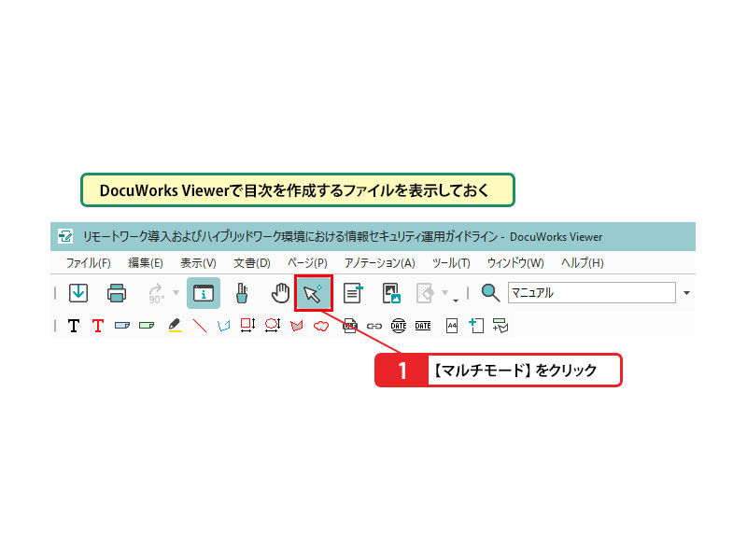Select the blue sticky note tool
This screenshot has width=747, height=560.
coord(122,326)
